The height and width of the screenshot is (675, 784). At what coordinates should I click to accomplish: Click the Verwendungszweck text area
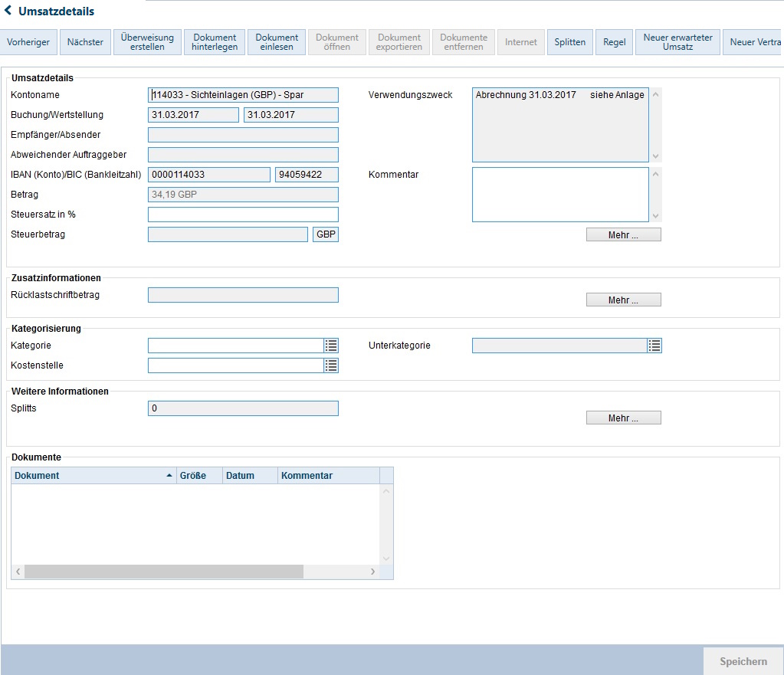pyautogui.click(x=560, y=125)
